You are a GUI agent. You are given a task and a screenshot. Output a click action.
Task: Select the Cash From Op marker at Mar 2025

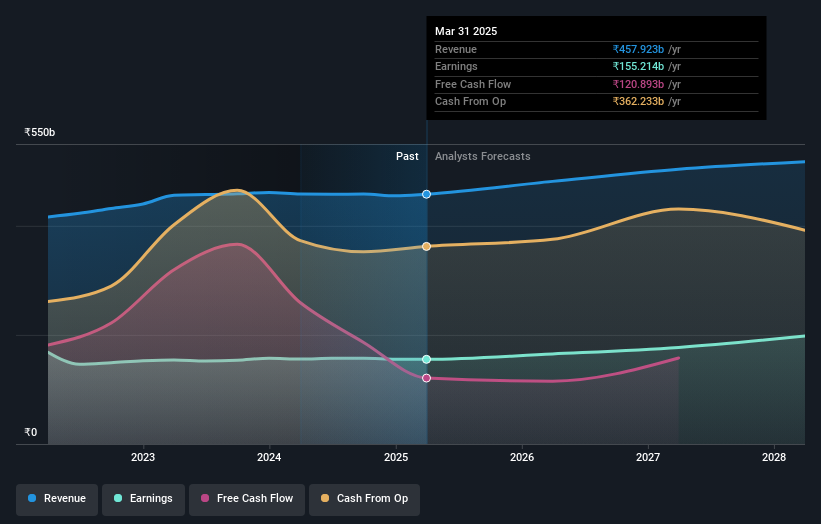pyautogui.click(x=427, y=246)
